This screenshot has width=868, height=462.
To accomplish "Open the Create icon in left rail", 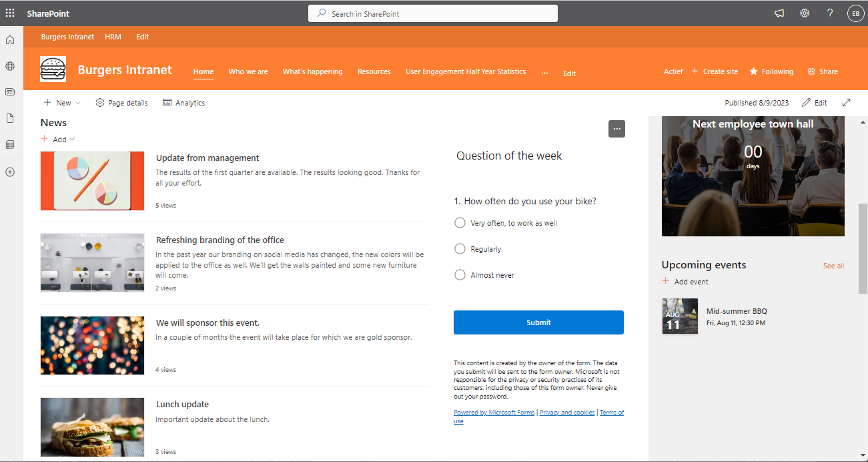I will click(x=10, y=172).
